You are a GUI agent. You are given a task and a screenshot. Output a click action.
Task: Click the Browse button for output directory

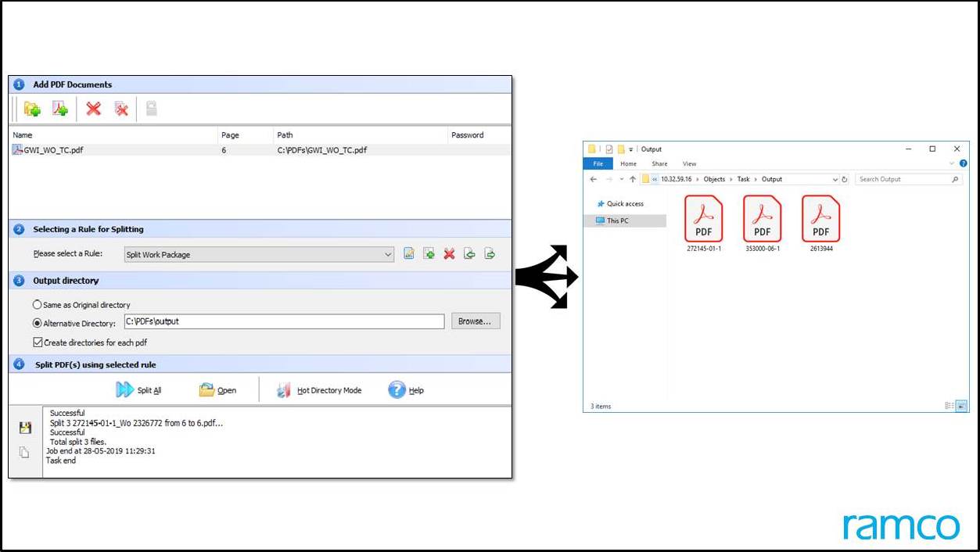pos(475,321)
